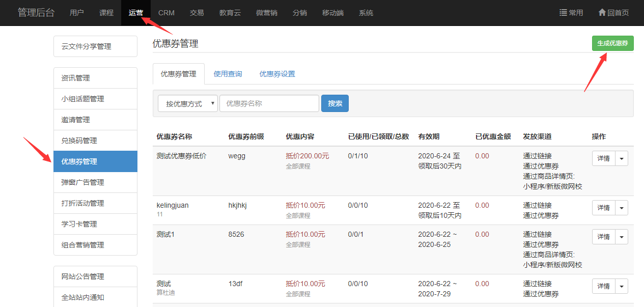Switch to the 使用查询 tab
This screenshot has height=307, width=644.
tap(228, 74)
